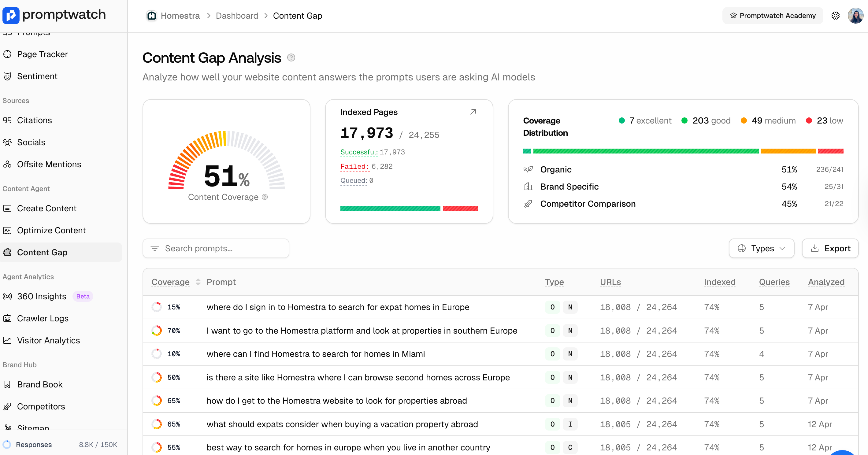Click the Queued pages label
Viewport: 868px width, 455px height.
click(354, 180)
